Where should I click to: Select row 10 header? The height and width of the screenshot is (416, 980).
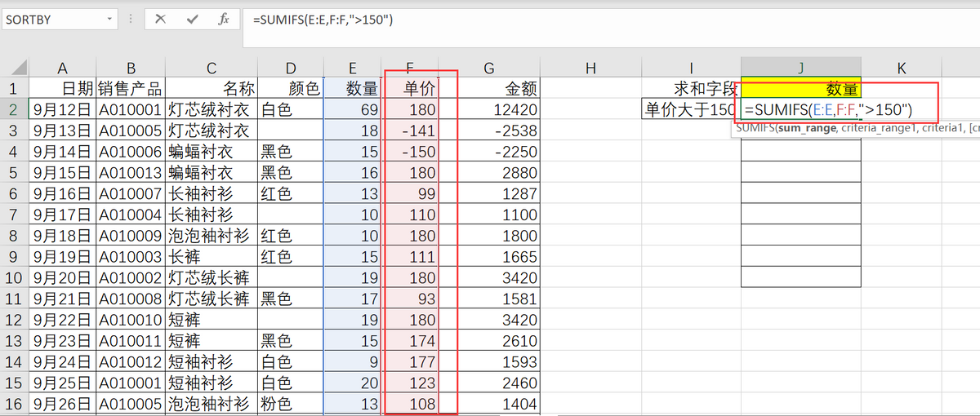click(x=14, y=277)
